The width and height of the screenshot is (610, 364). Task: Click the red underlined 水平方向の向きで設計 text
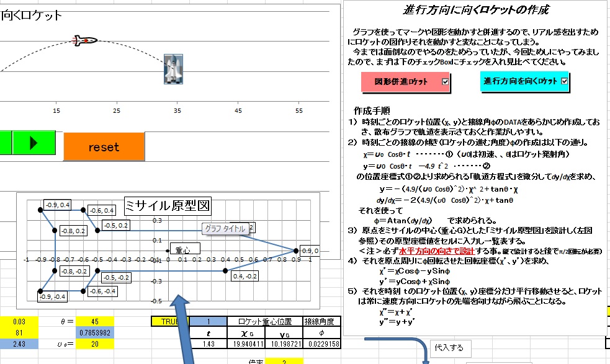436,251
